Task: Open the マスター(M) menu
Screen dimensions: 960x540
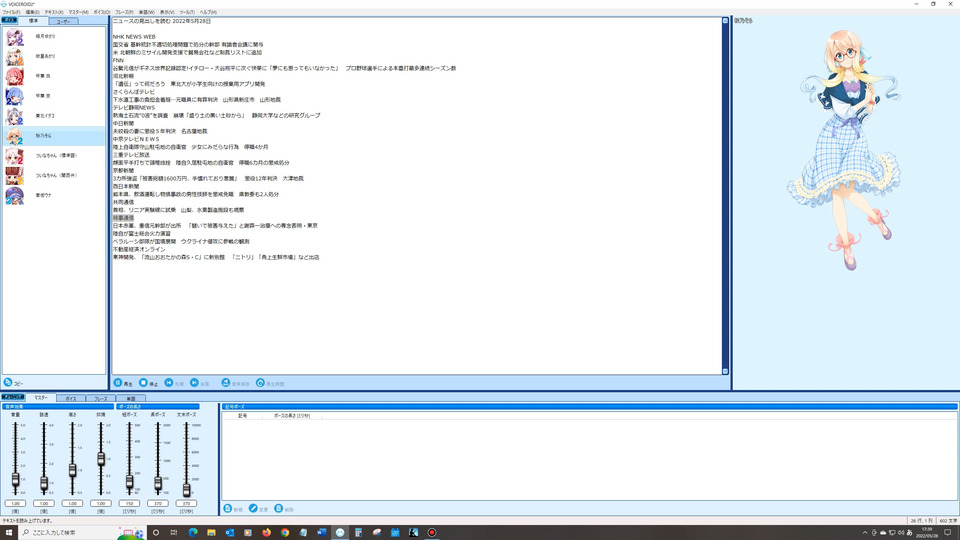Action: (x=78, y=12)
